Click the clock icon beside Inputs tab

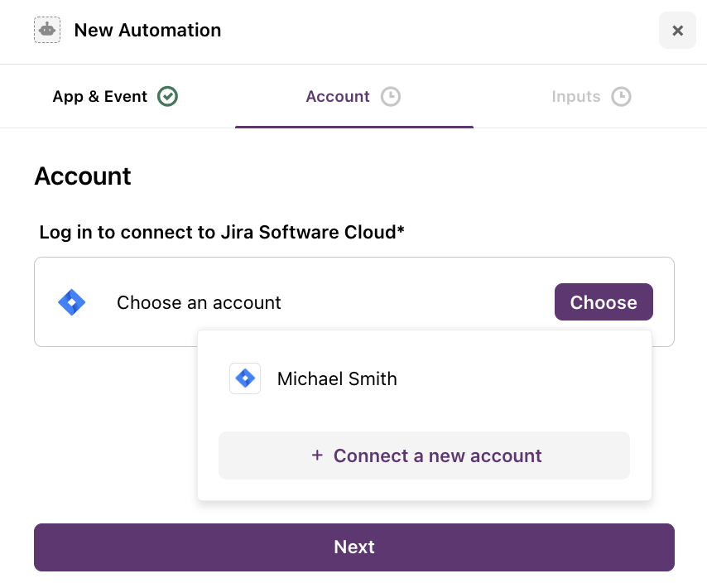[621, 97]
